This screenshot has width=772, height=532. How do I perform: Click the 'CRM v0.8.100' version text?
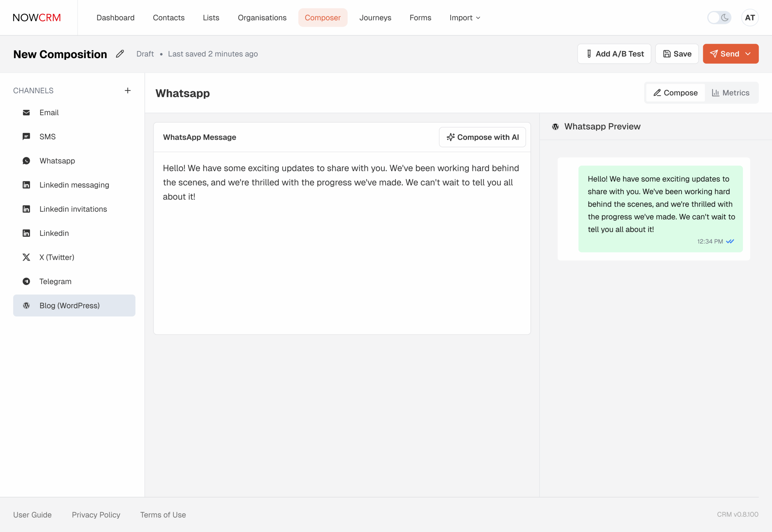click(737, 514)
